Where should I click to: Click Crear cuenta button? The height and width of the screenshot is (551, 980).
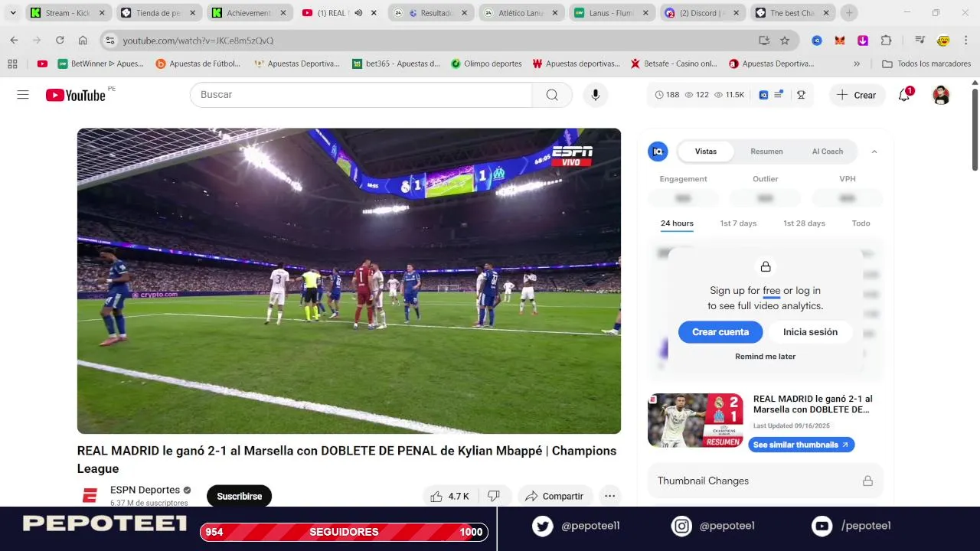click(x=720, y=332)
